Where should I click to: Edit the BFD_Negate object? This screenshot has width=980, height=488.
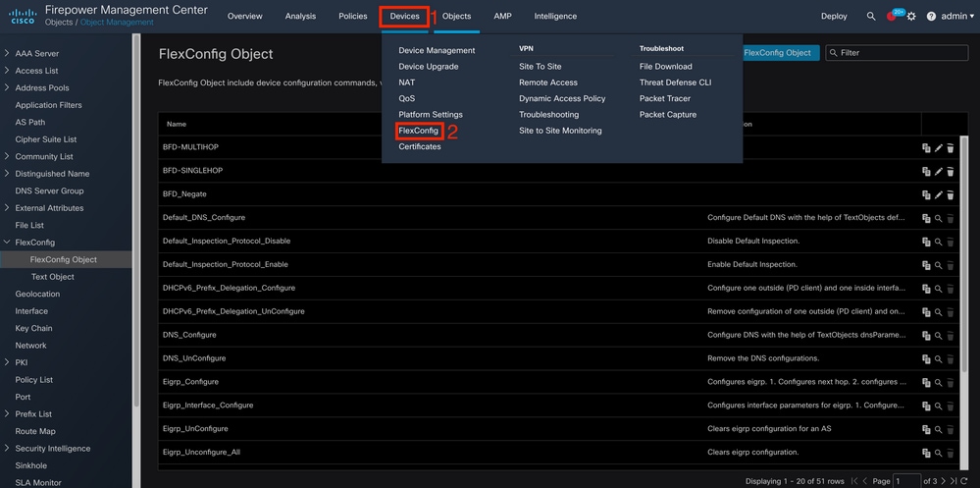point(938,194)
